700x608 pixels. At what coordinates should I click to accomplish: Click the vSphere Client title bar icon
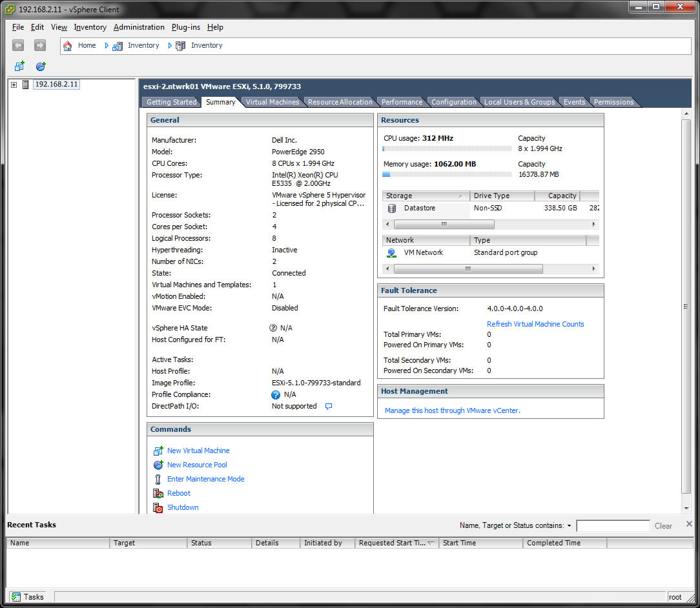tap(10, 10)
